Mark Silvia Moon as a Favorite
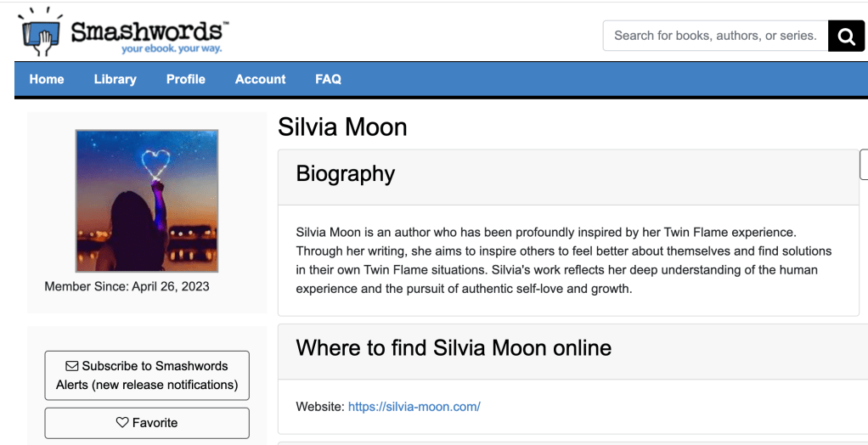The height and width of the screenshot is (445, 868). click(x=147, y=422)
